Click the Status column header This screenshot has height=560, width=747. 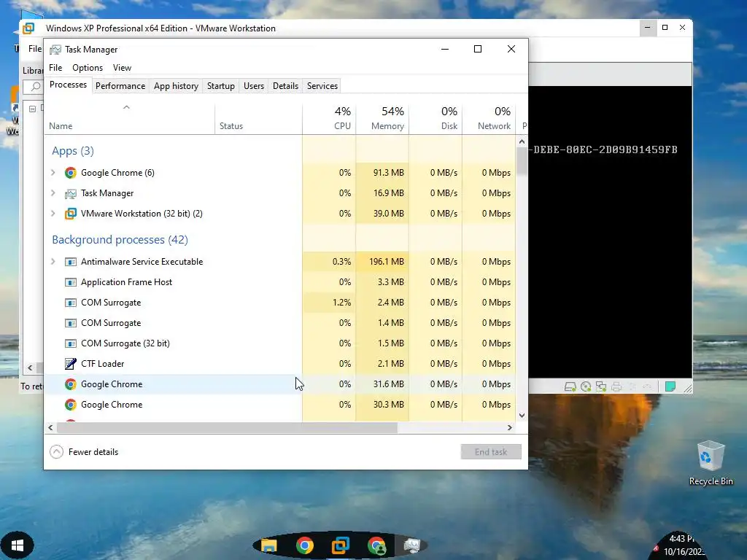coord(258,119)
